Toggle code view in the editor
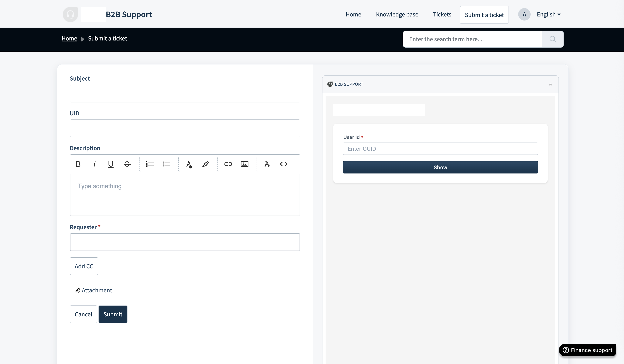Screen dimensions: 624x364 [x=284, y=164]
